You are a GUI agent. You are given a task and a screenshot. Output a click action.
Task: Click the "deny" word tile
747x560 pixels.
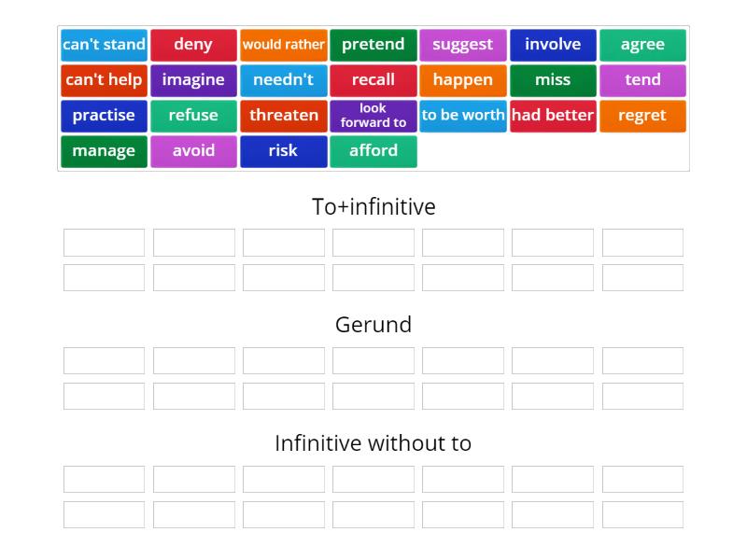[x=193, y=44]
